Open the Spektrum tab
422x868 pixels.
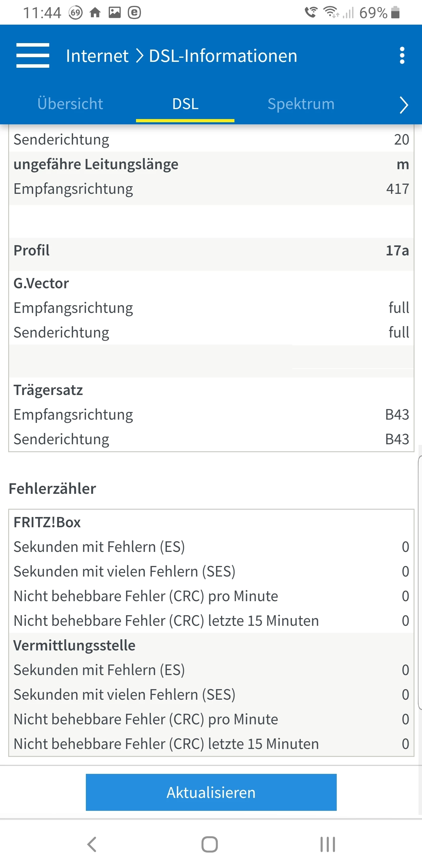pyautogui.click(x=301, y=104)
